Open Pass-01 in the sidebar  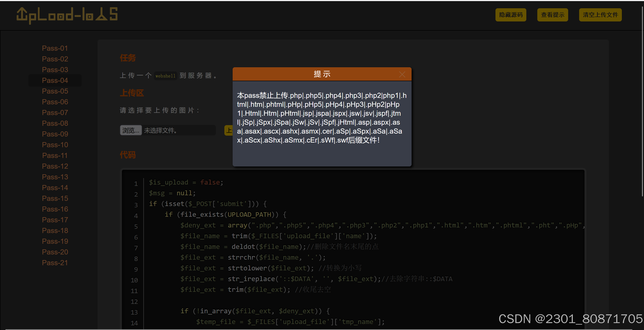pos(55,48)
